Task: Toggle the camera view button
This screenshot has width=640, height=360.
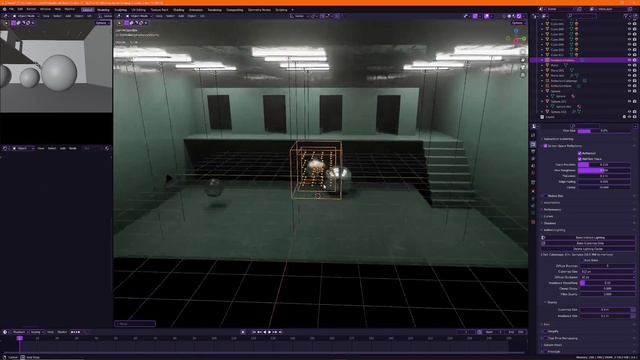Action: coord(523,68)
